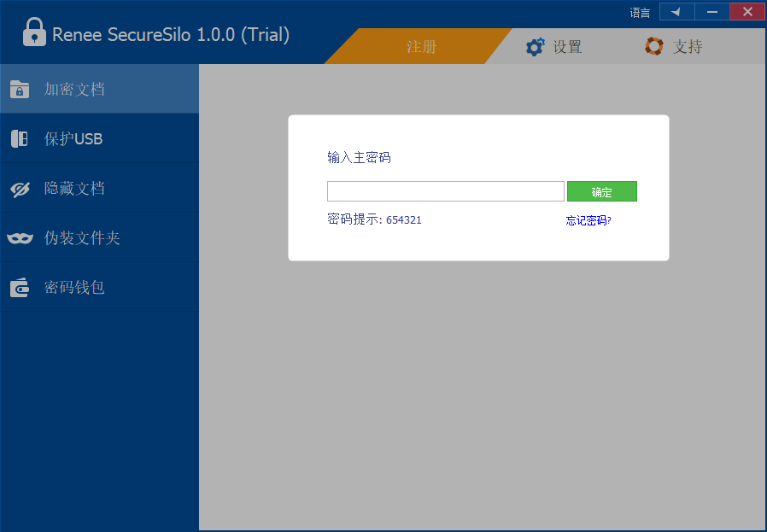This screenshot has height=532, width=767.
Task: Open 伪装文件夹 from the sidebar
Action: [99, 237]
